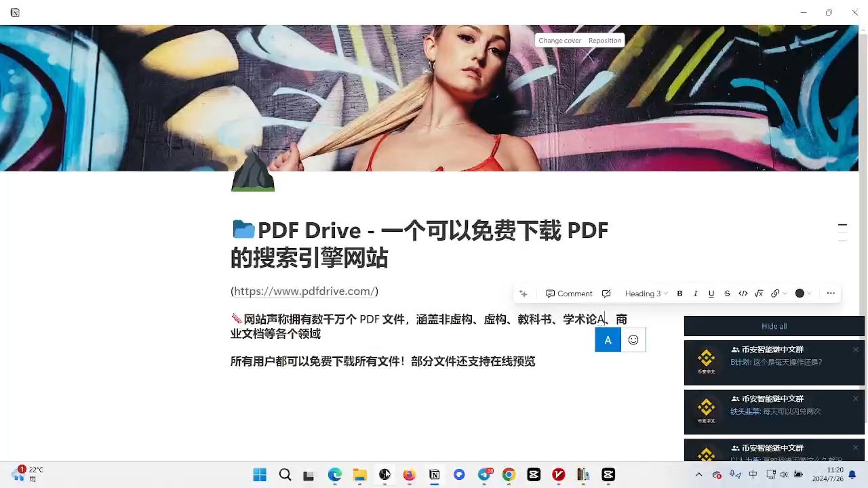Click paragraph starting 所有用户都可以免费下载
The height and width of the screenshot is (488, 868).
382,361
